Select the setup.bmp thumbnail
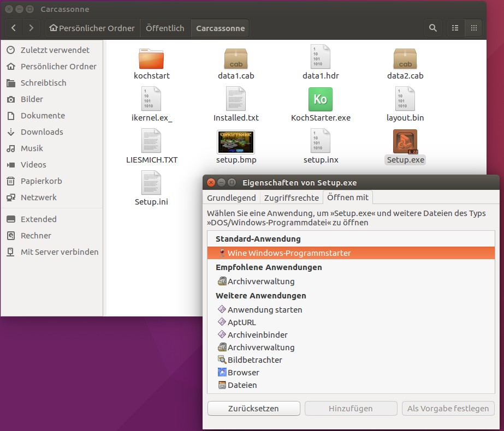The image size is (504, 431). [236, 142]
